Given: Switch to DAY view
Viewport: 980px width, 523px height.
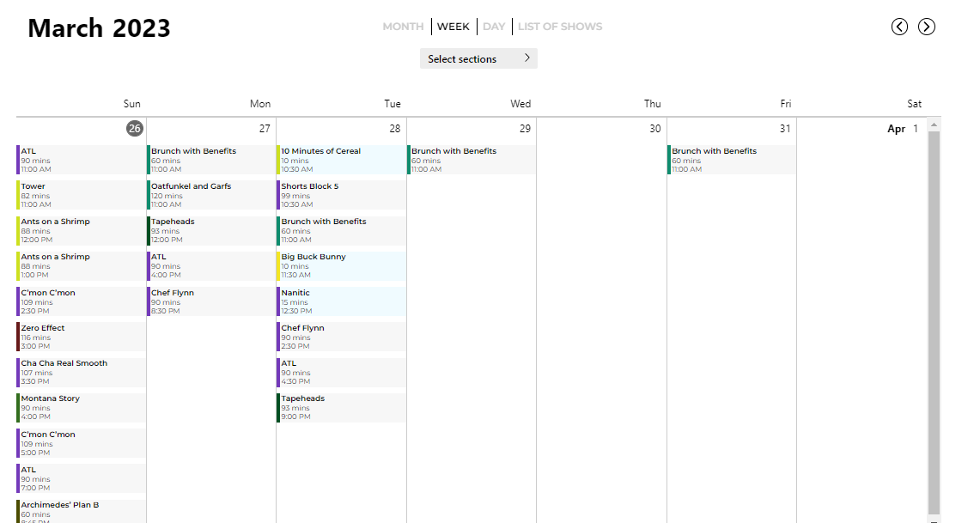Looking at the screenshot, I should (x=494, y=27).
